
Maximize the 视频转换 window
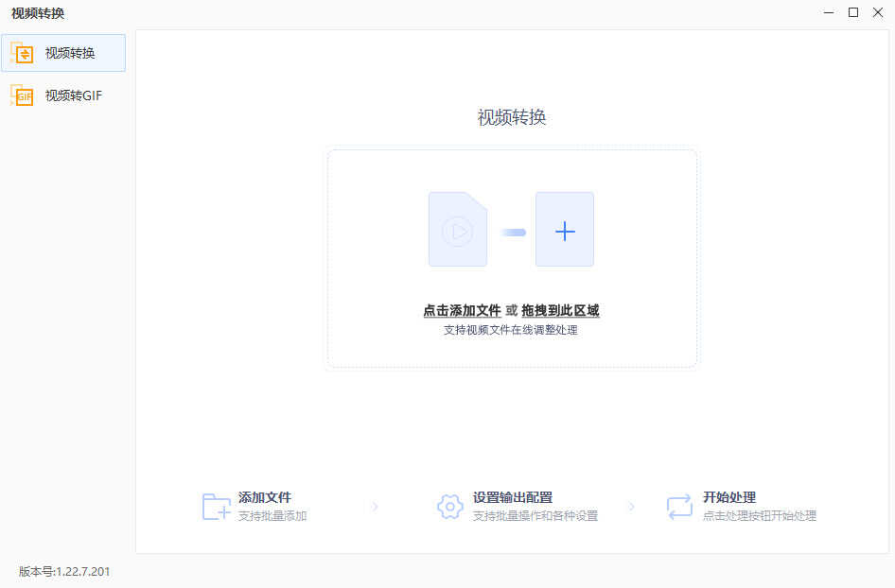853,12
